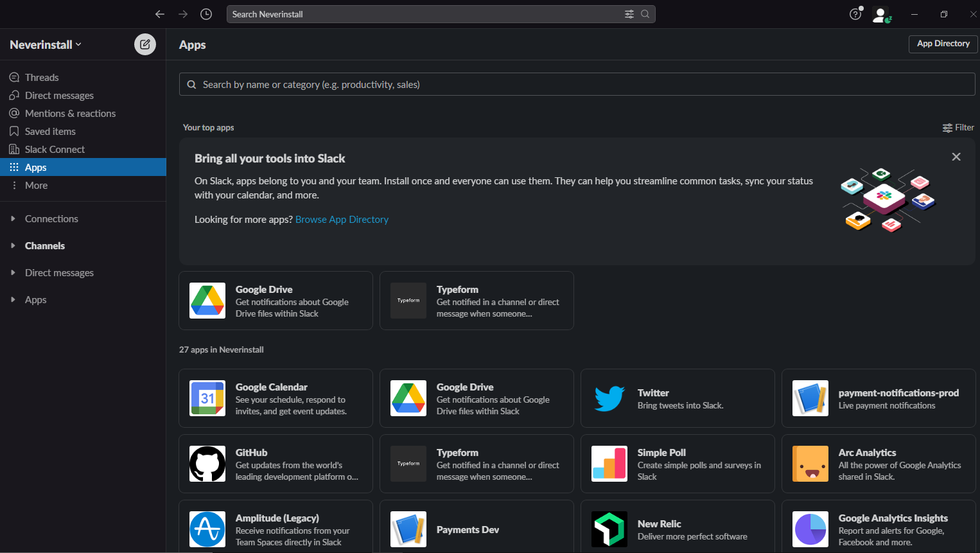Click the compose new message icon

tap(145, 44)
